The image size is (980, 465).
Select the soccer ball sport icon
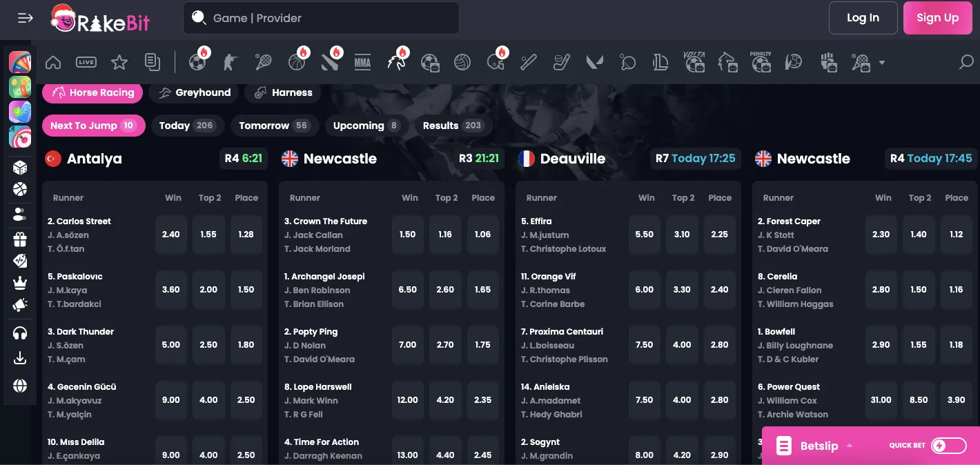197,63
